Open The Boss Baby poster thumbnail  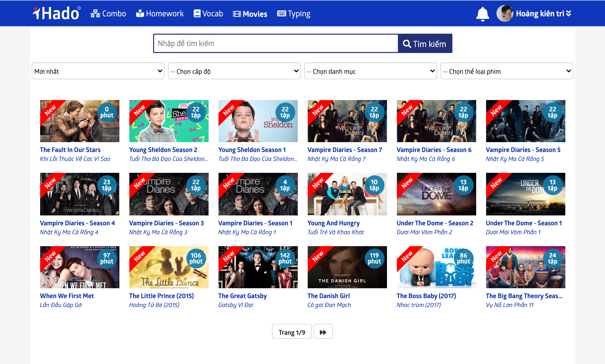click(436, 267)
